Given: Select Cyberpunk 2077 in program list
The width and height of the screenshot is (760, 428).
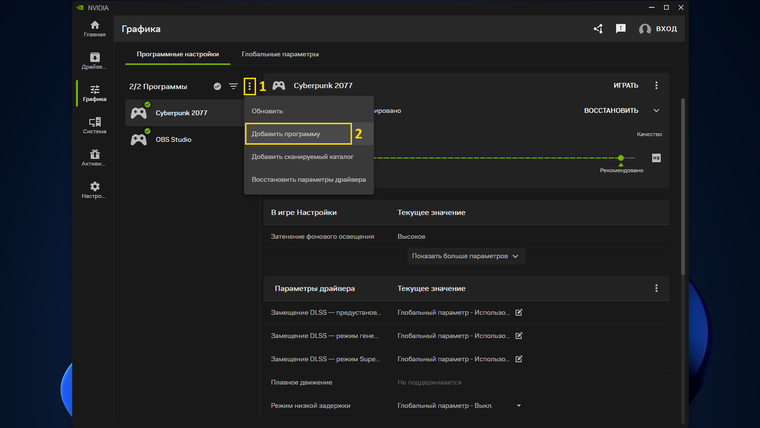Looking at the screenshot, I should [x=185, y=113].
